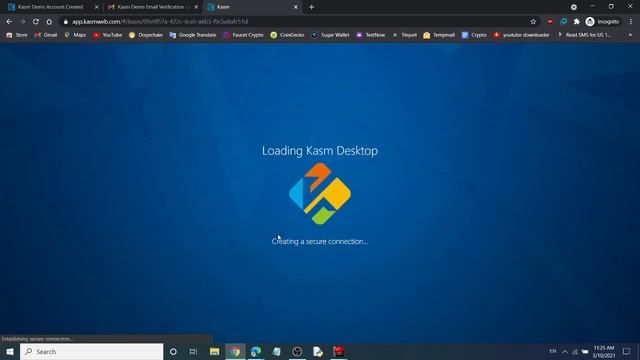
Task: Reload the current page
Action: pyautogui.click(x=36, y=22)
